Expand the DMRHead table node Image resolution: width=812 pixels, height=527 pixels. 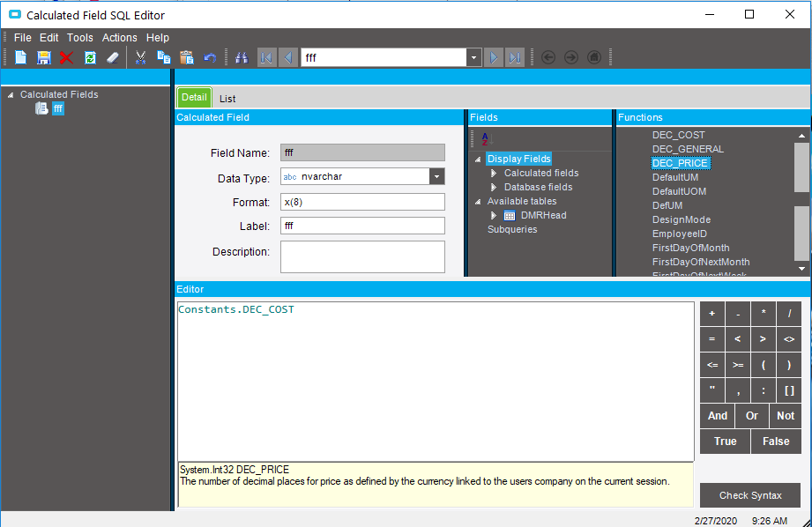click(494, 215)
